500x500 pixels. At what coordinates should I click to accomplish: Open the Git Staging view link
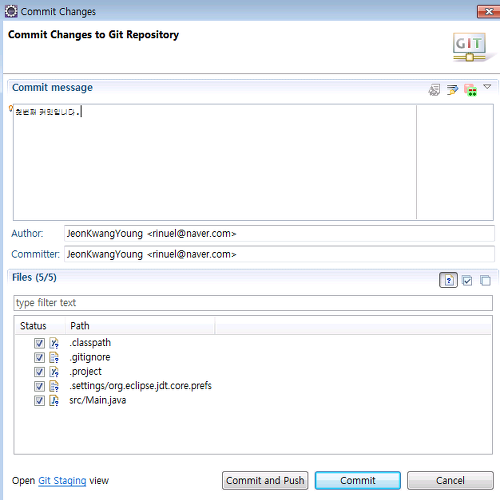point(62,481)
